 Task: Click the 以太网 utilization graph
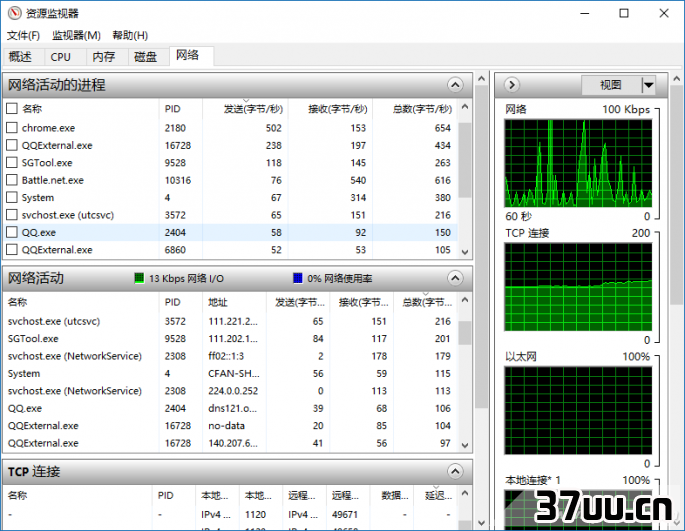[x=578, y=411]
